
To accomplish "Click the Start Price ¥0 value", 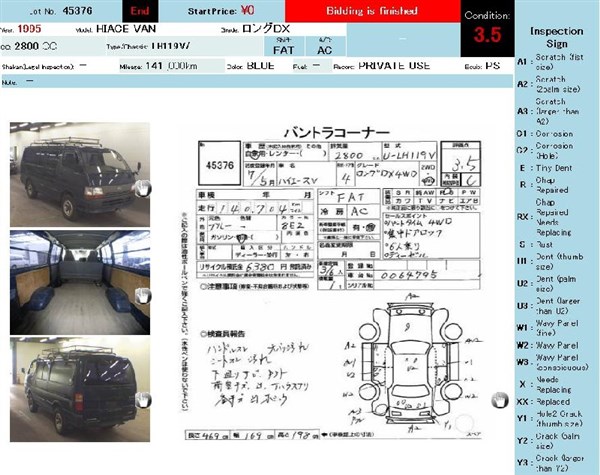I will (x=248, y=10).
